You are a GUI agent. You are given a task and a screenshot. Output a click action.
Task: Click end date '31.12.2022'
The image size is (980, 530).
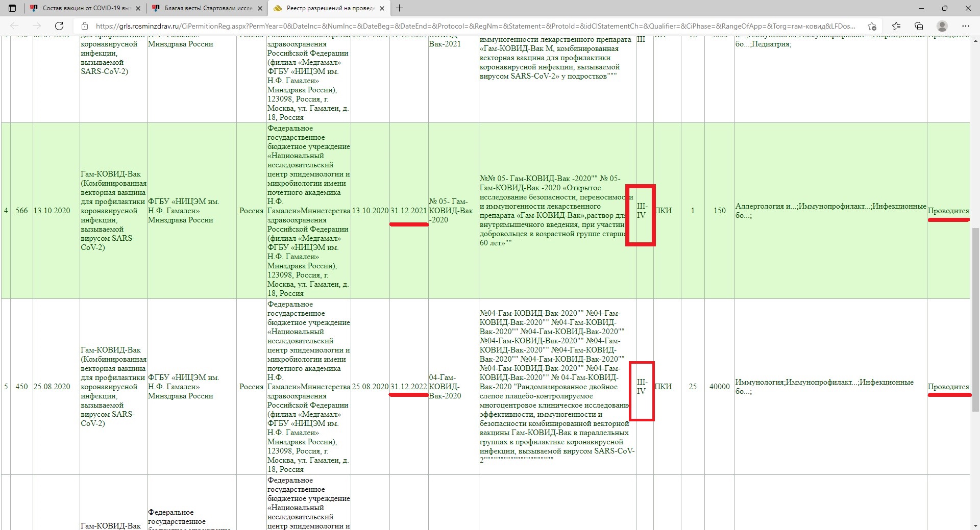tap(409, 387)
